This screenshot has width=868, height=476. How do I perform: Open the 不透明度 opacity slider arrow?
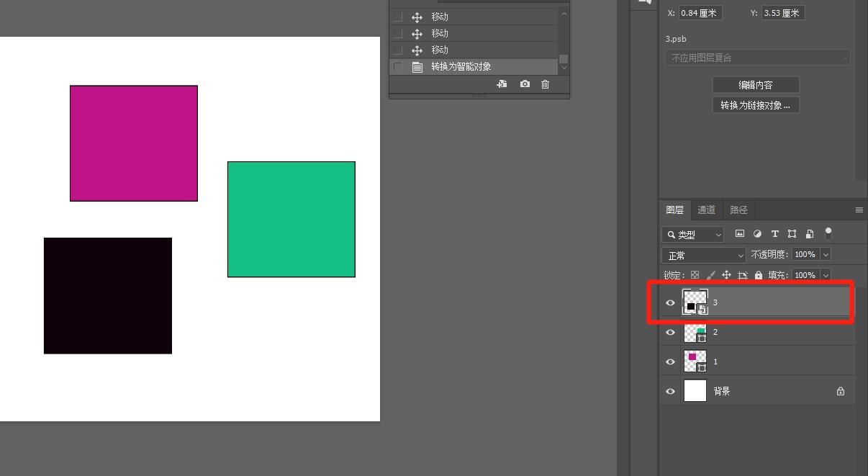coord(826,254)
